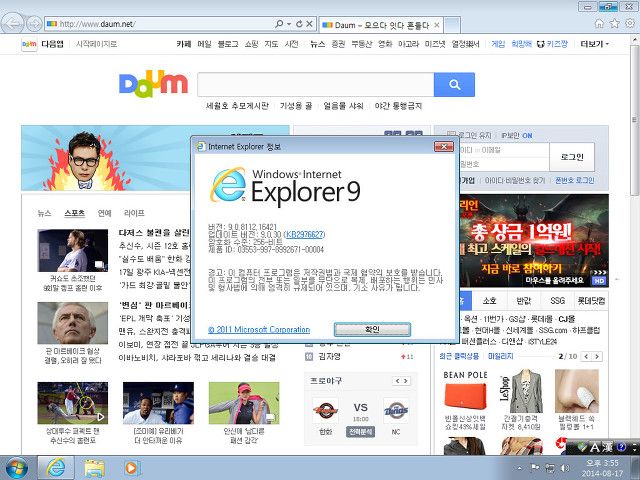The height and width of the screenshot is (480, 640).
Task: Select the 뉴스 content tab
Action: pyautogui.click(x=44, y=213)
